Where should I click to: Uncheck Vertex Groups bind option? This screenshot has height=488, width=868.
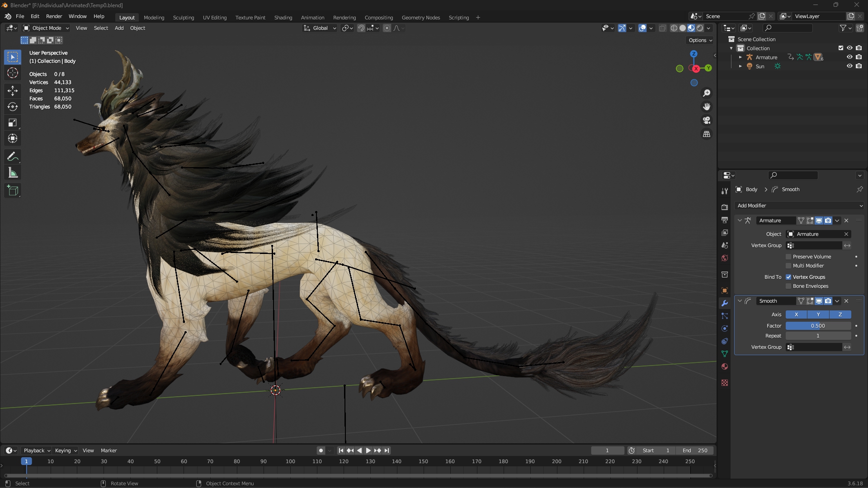(x=788, y=277)
